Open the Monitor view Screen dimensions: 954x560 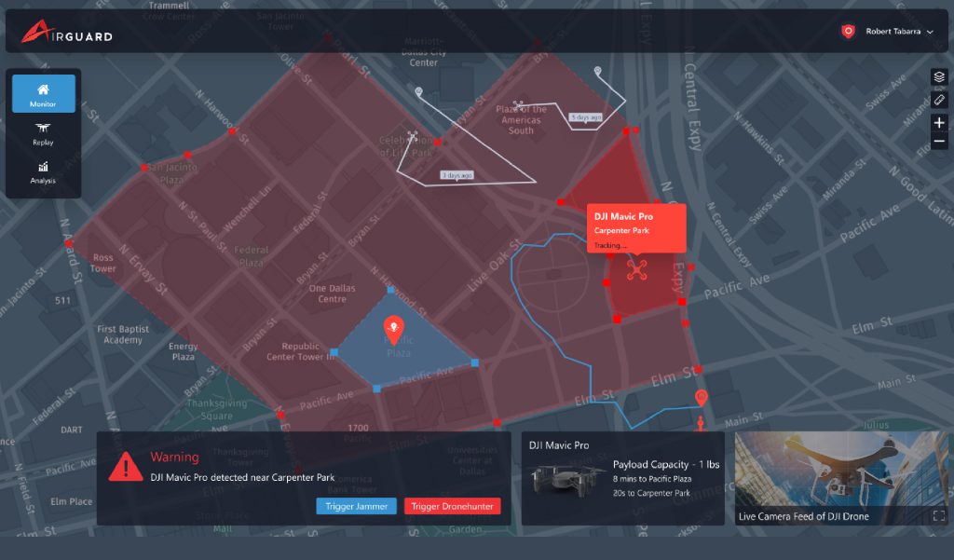click(x=43, y=94)
